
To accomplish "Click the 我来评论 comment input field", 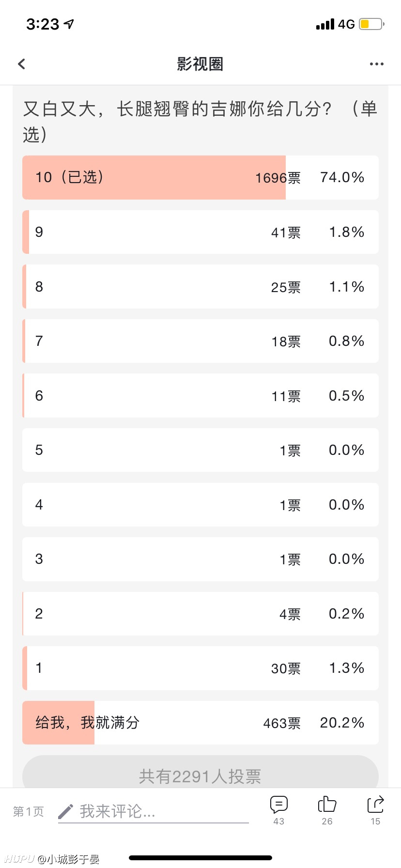I will click(154, 811).
